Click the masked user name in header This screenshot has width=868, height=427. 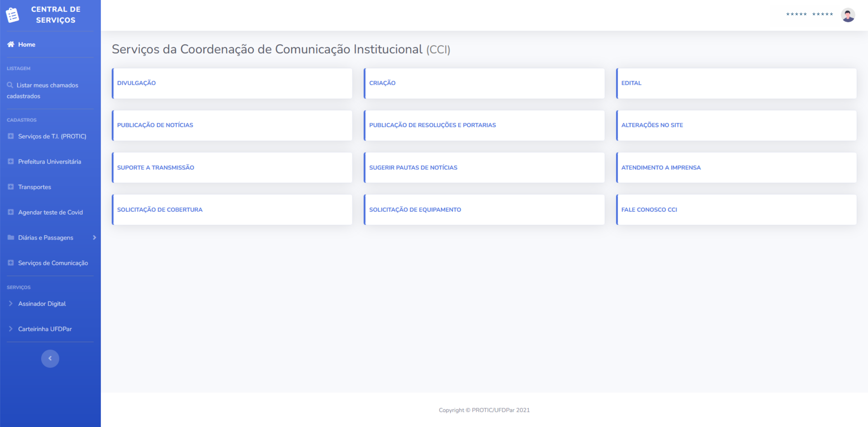809,15
